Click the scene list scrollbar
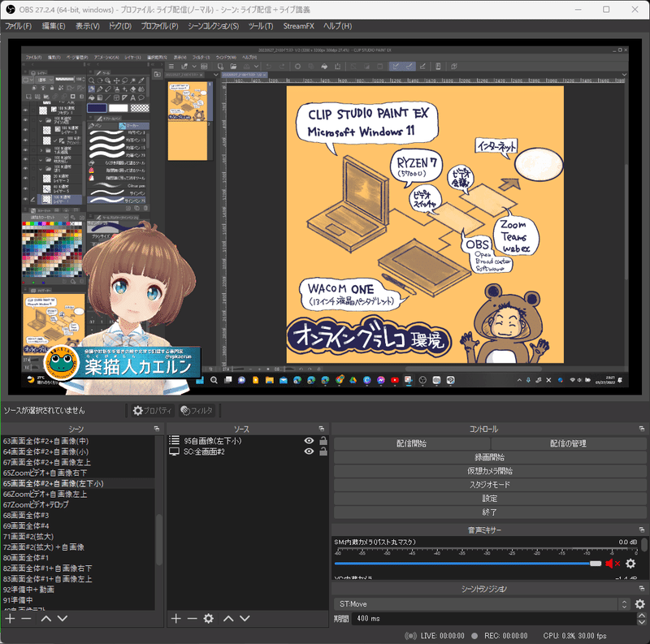The image size is (650, 644). 158,540
